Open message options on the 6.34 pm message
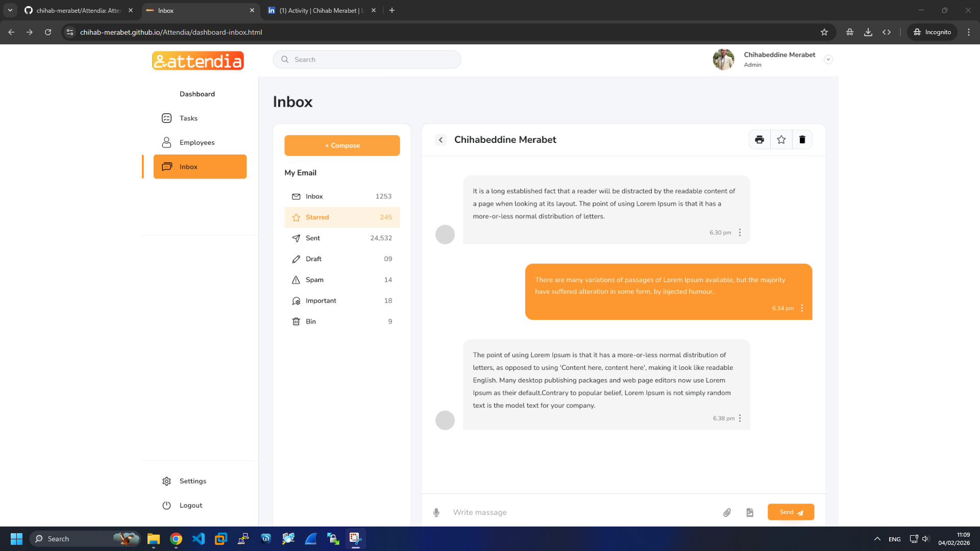The width and height of the screenshot is (980, 551). 801,308
